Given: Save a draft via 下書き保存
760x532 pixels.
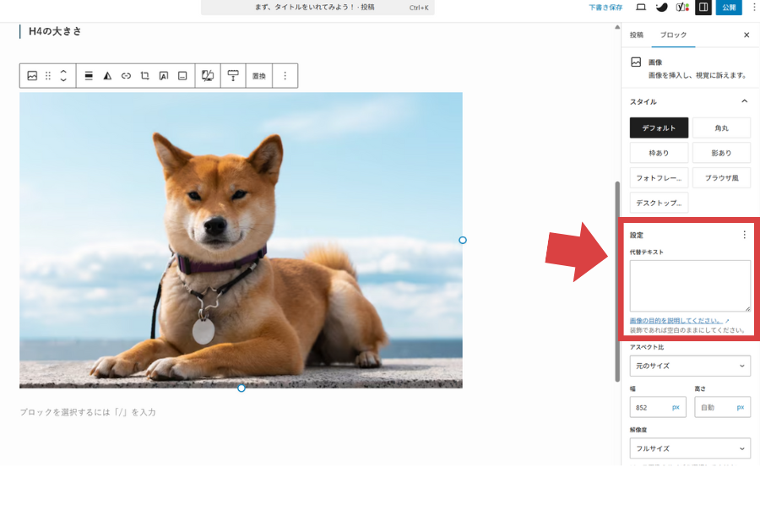Looking at the screenshot, I should pos(605,7).
